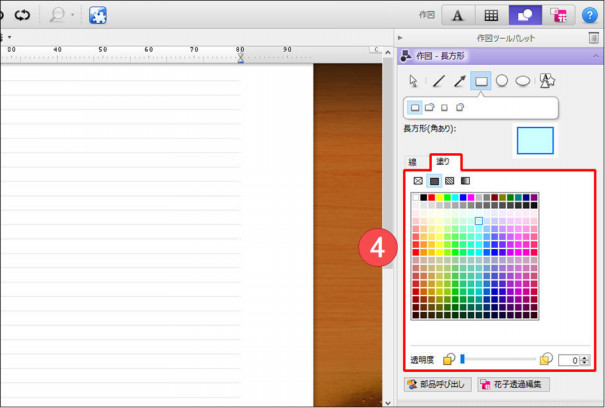Pick the maroon swatch in basic colors row

click(x=495, y=198)
